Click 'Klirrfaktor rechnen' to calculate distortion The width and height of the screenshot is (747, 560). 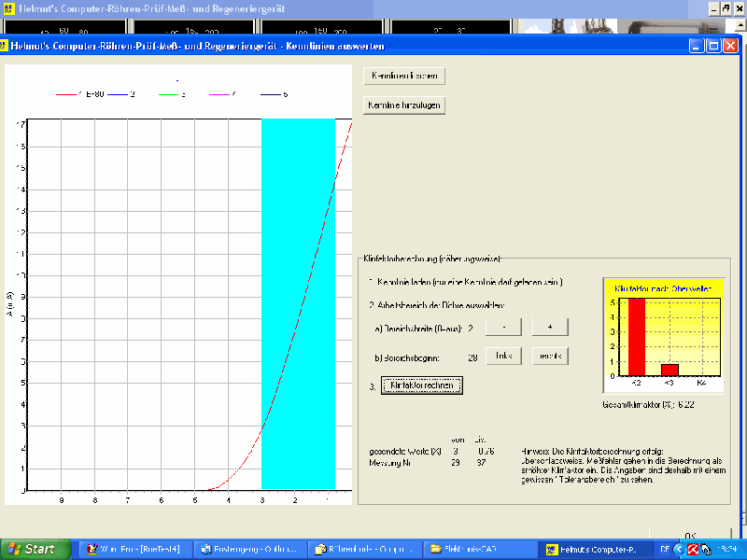click(421, 385)
